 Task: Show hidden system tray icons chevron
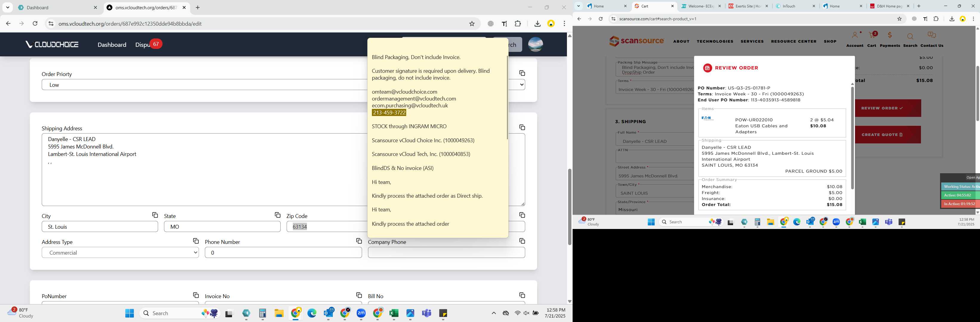click(494, 313)
